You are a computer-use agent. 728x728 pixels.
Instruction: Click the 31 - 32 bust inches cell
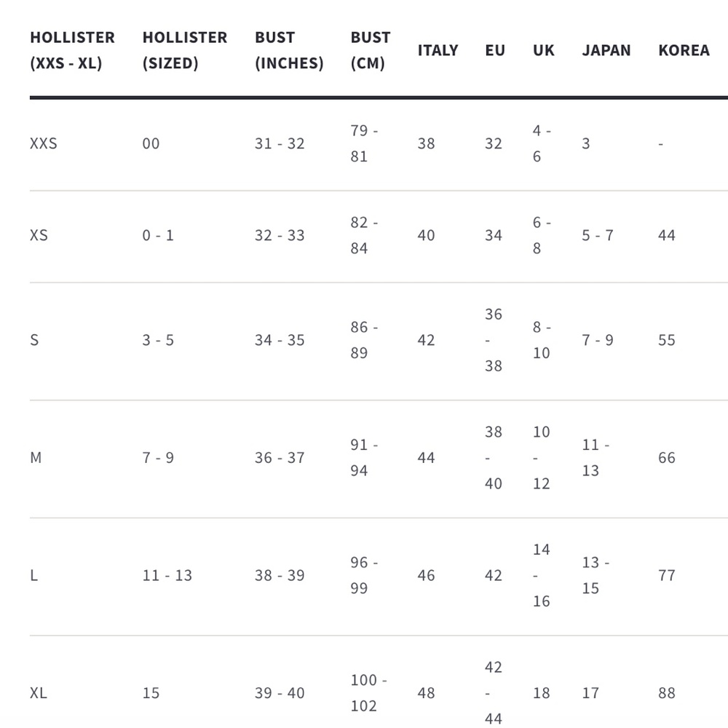tap(280, 143)
